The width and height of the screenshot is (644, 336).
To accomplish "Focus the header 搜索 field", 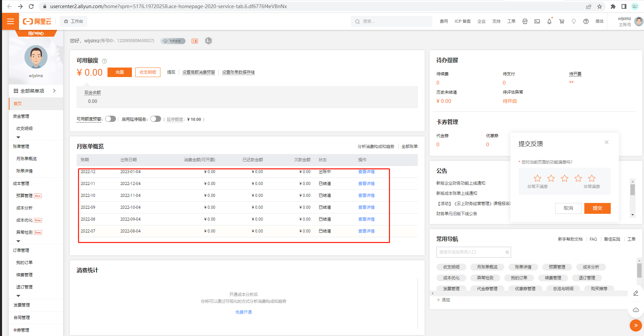I will pos(392,21).
